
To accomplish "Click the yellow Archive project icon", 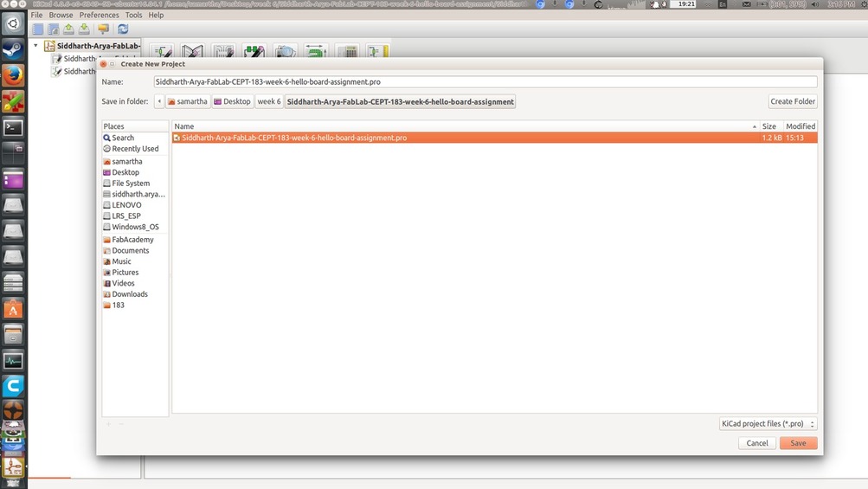I will click(103, 29).
